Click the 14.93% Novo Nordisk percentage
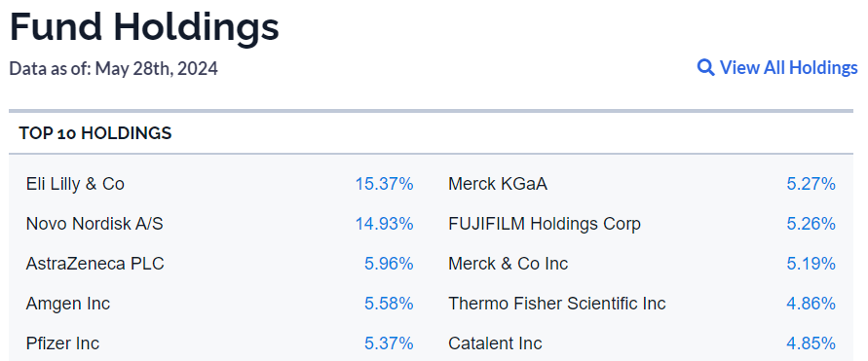868x361 pixels. 384,224
